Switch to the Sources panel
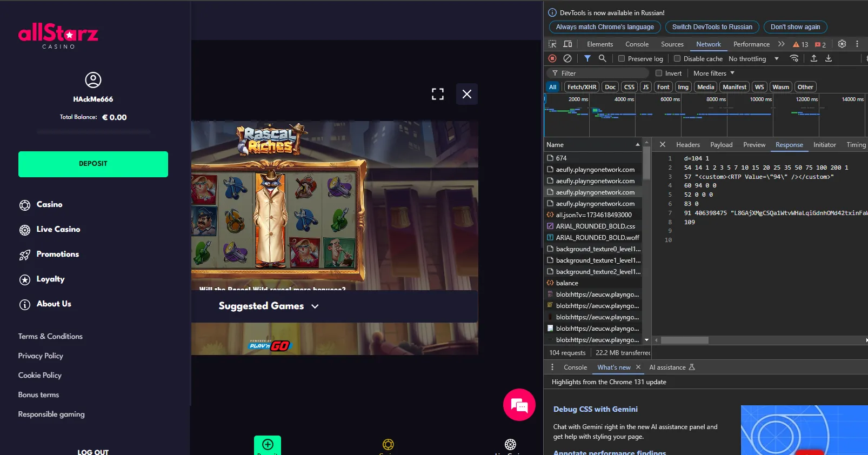868x455 pixels. [x=672, y=44]
